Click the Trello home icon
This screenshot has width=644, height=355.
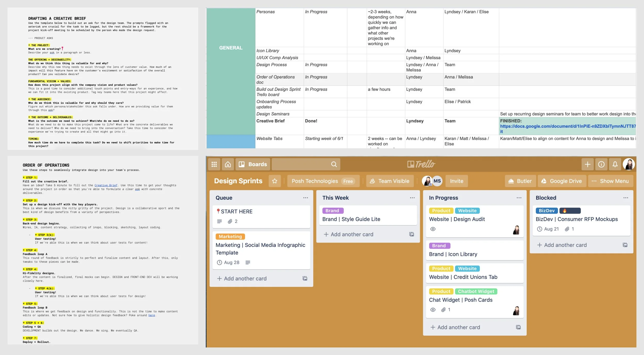click(228, 164)
